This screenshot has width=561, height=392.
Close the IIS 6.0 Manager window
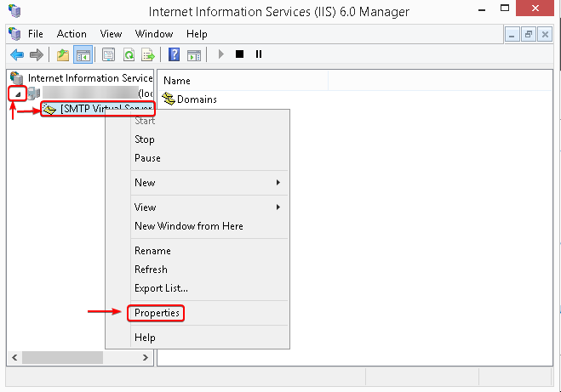pyautogui.click(x=535, y=9)
